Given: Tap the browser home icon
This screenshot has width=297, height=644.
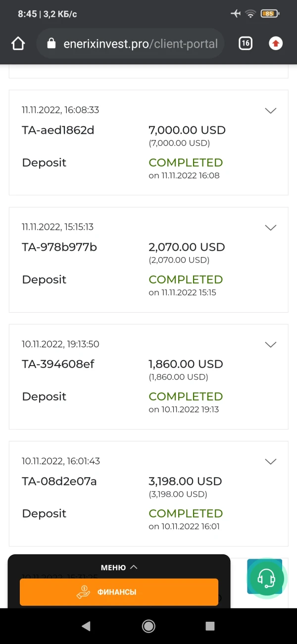Looking at the screenshot, I should [x=18, y=44].
